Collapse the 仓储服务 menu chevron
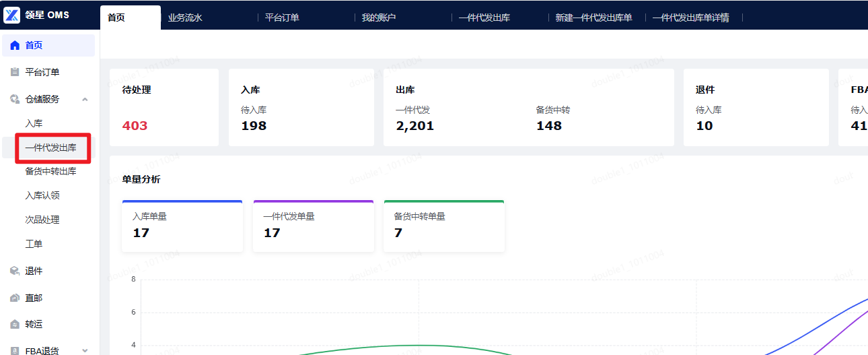The width and height of the screenshot is (868, 355). tap(85, 99)
